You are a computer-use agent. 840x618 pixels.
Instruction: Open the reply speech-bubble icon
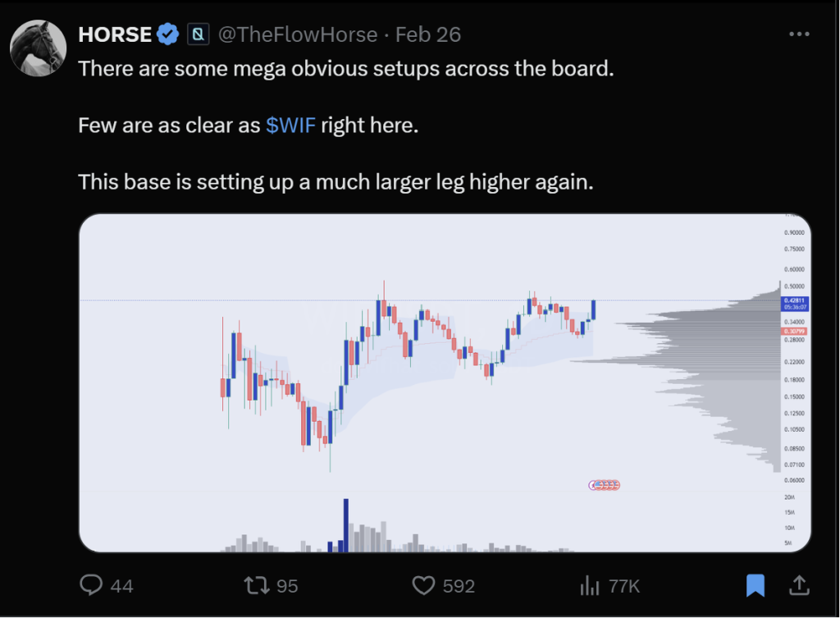click(x=92, y=585)
